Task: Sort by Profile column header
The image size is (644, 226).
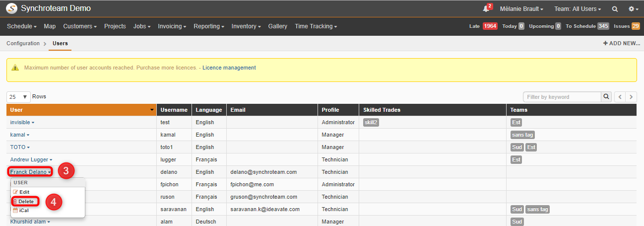Action: (338, 110)
